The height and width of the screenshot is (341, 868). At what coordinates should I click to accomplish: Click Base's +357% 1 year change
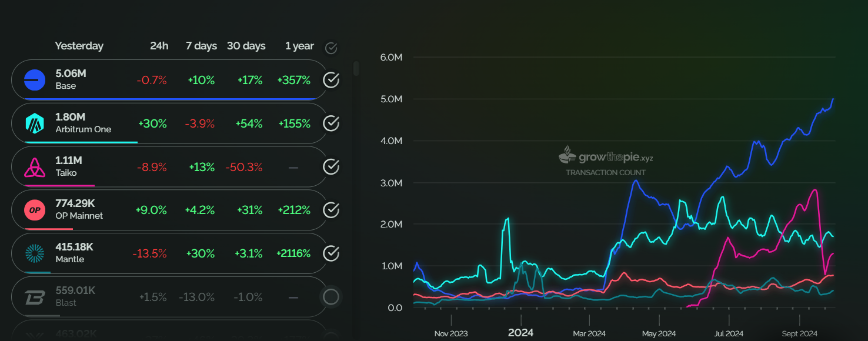tap(293, 80)
